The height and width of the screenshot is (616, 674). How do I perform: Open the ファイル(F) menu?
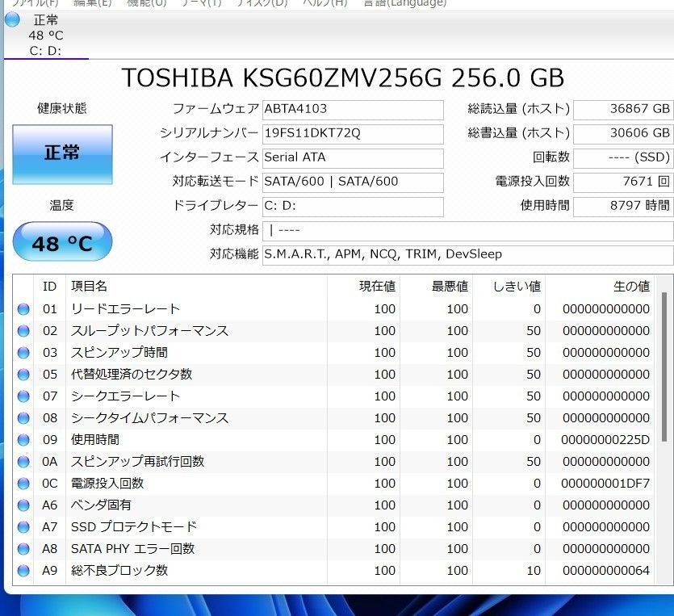point(35,3)
